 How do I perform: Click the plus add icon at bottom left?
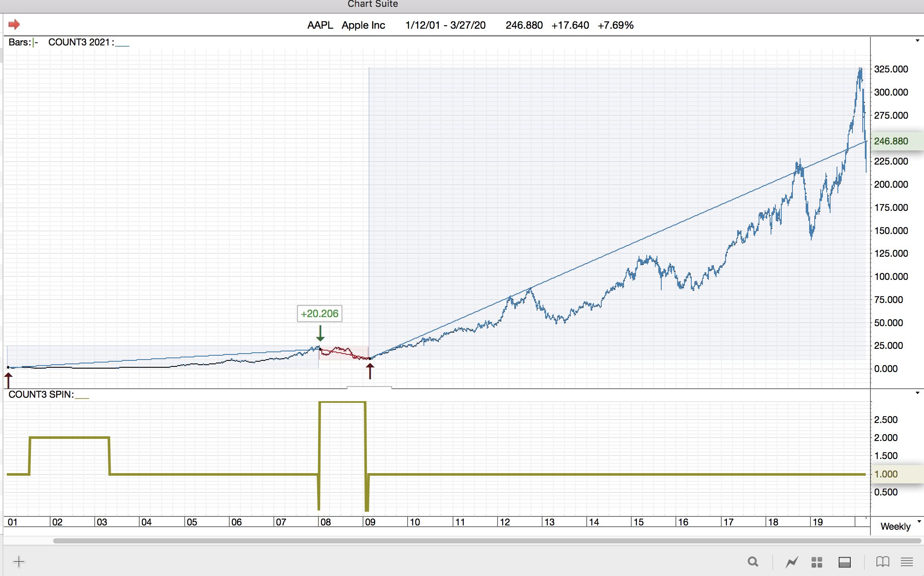pyautogui.click(x=19, y=561)
